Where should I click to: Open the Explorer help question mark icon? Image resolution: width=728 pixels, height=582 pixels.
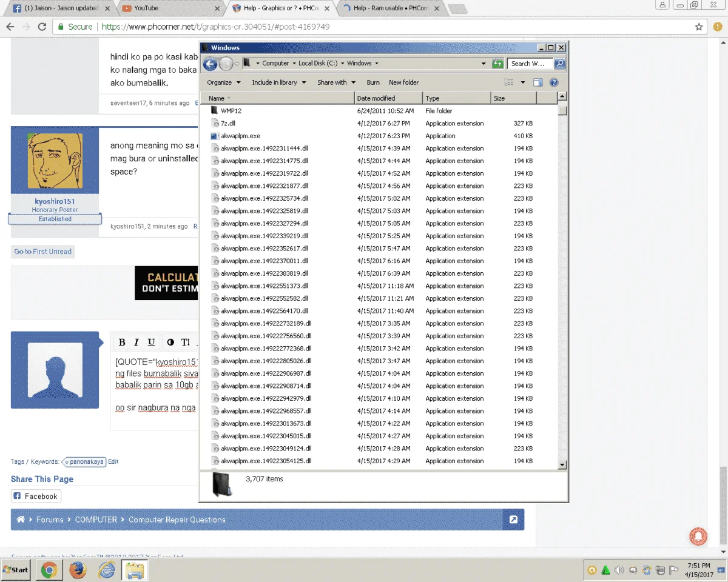553,82
